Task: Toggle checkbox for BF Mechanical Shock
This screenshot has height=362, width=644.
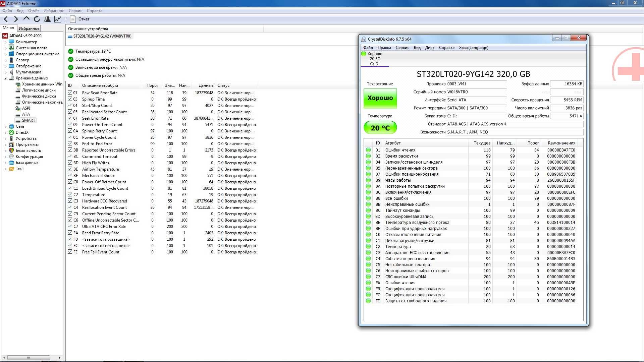Action: point(70,175)
